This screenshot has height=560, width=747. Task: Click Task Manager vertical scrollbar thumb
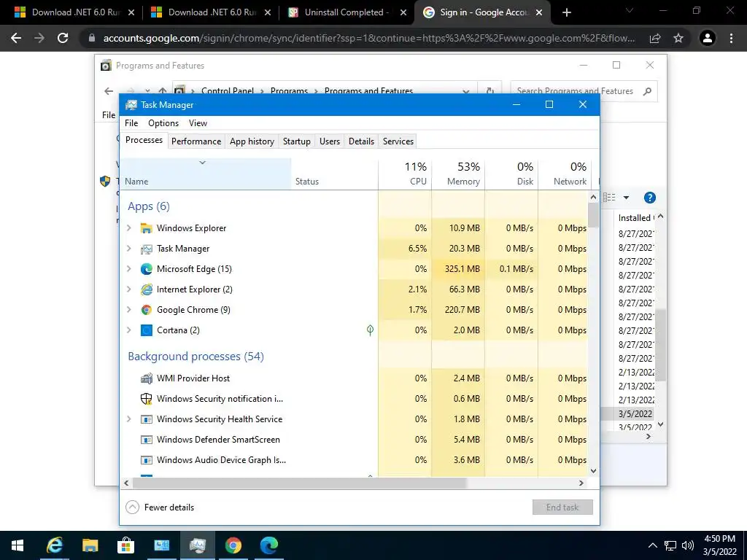(x=593, y=215)
